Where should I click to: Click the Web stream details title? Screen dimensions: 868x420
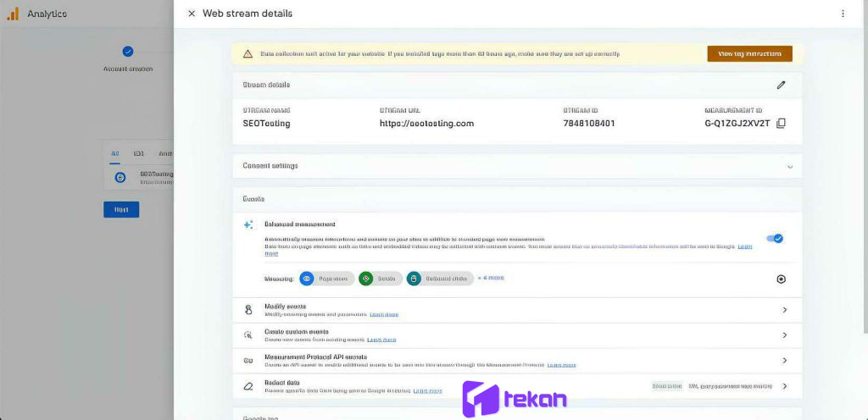coord(248,14)
